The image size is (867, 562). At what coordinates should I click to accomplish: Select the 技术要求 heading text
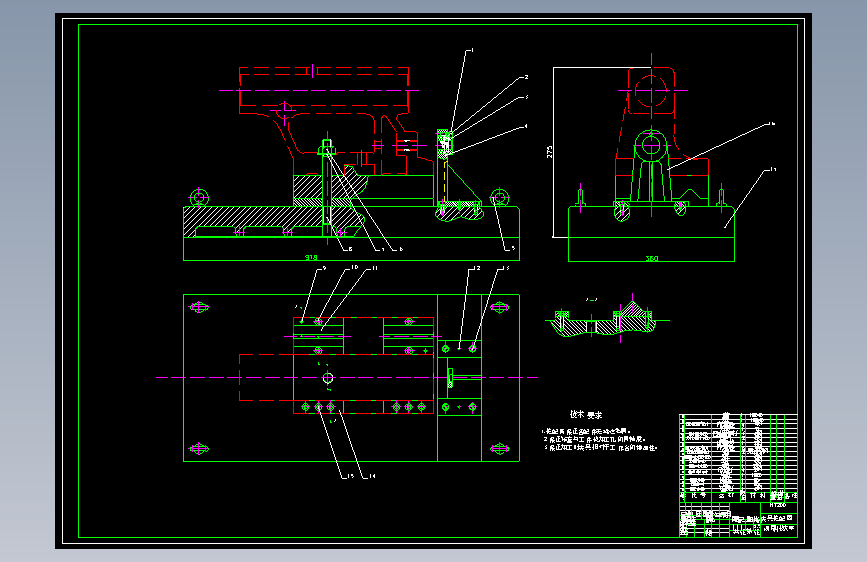(586, 414)
